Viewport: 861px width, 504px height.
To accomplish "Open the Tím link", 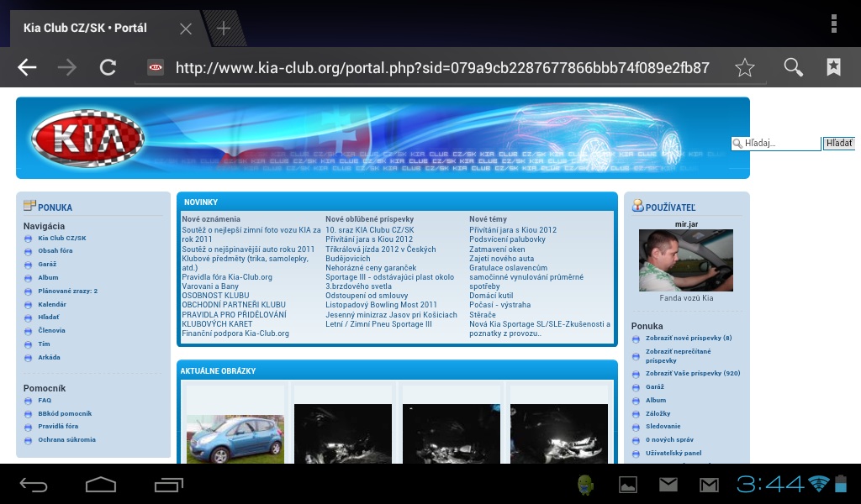I will click(44, 344).
